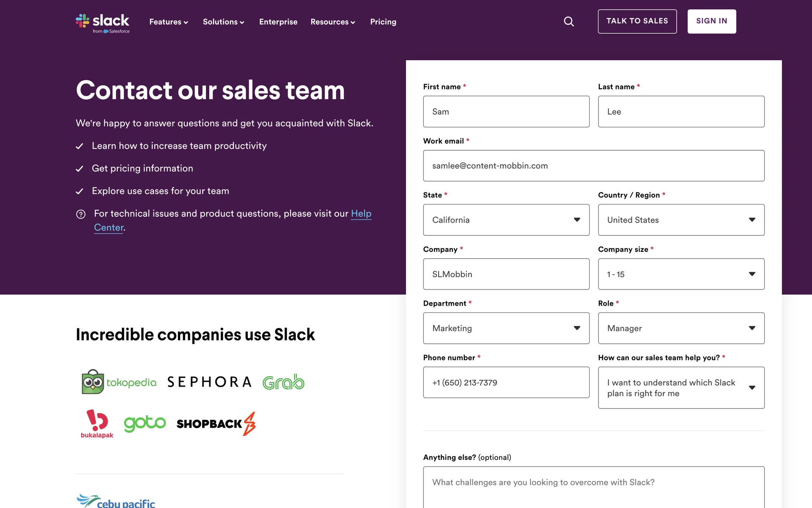Screen dimensions: 812x508
Task: Click the Grab logo
Action: coord(283,382)
